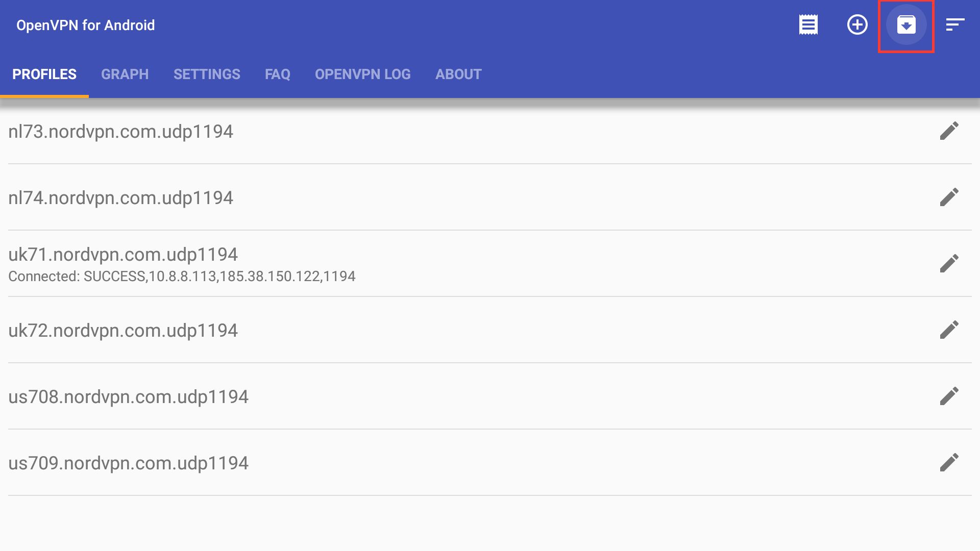This screenshot has height=551, width=980.
Task: Open the About tab
Action: point(458,74)
